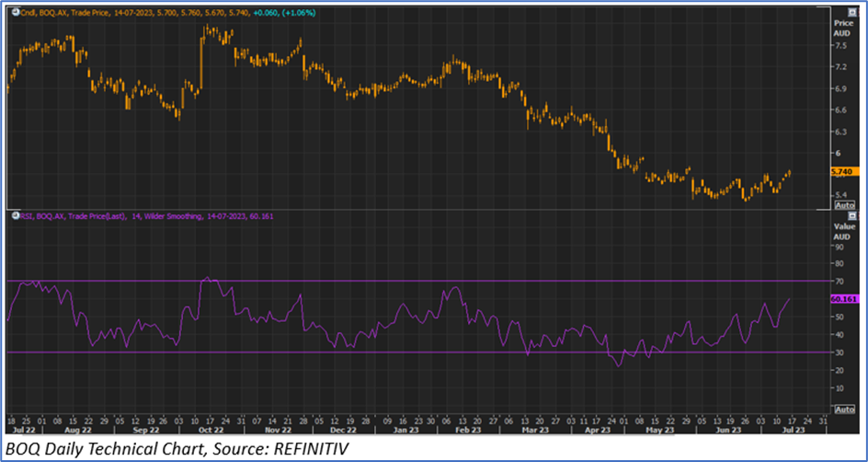The height and width of the screenshot is (462, 868).
Task: Select the 5.740 last price tag
Action: coord(843,172)
